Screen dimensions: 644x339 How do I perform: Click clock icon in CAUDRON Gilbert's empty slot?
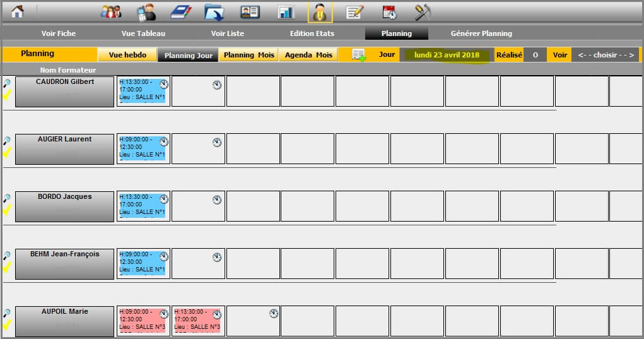coord(217,85)
